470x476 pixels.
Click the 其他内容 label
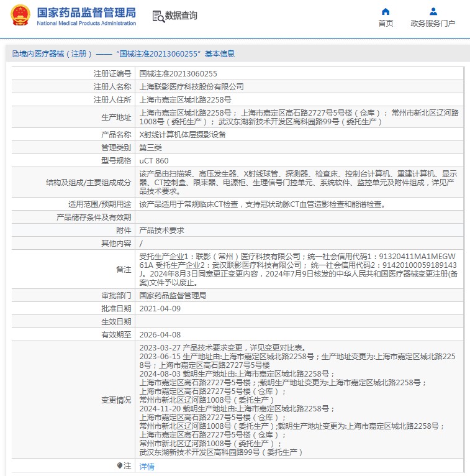(116, 244)
